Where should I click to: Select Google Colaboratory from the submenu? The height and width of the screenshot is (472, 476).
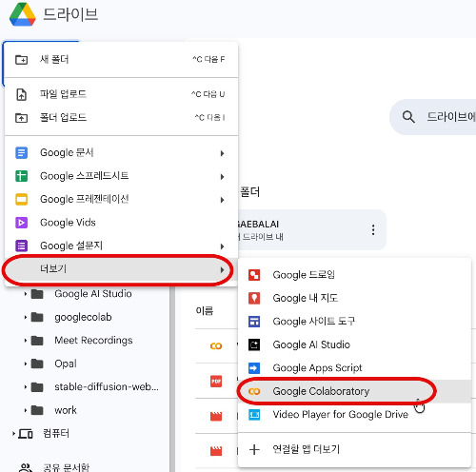tap(354, 391)
